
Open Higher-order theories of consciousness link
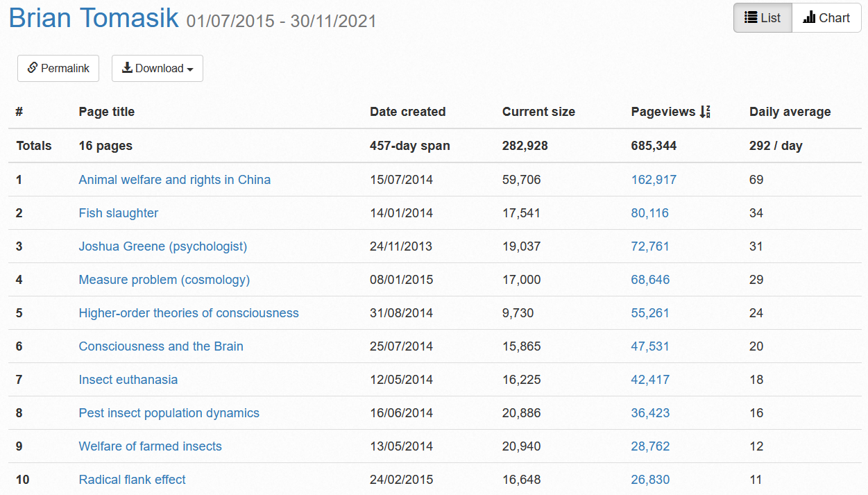(188, 313)
